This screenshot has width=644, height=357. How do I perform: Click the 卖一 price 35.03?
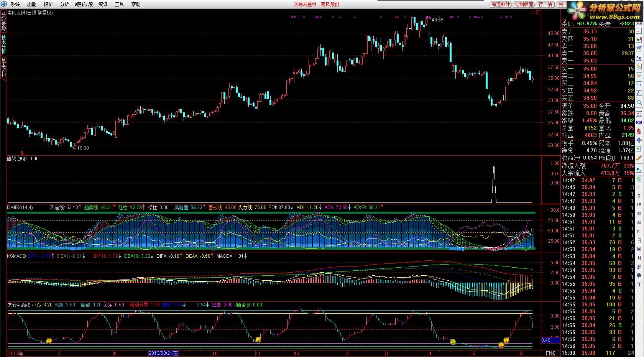tap(590, 61)
